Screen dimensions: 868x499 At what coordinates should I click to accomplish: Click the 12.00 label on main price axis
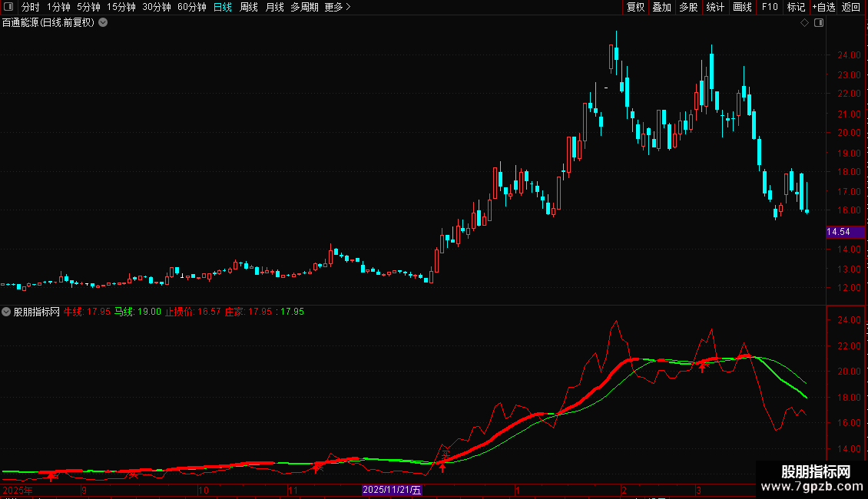click(x=849, y=288)
